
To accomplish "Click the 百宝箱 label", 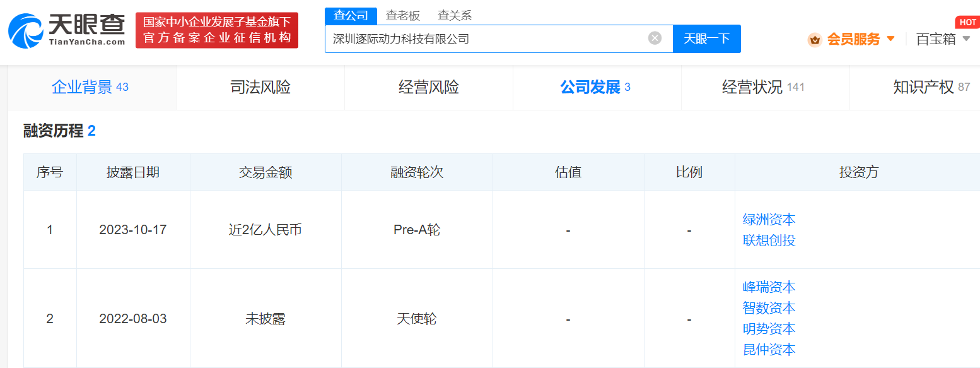I will (x=936, y=39).
